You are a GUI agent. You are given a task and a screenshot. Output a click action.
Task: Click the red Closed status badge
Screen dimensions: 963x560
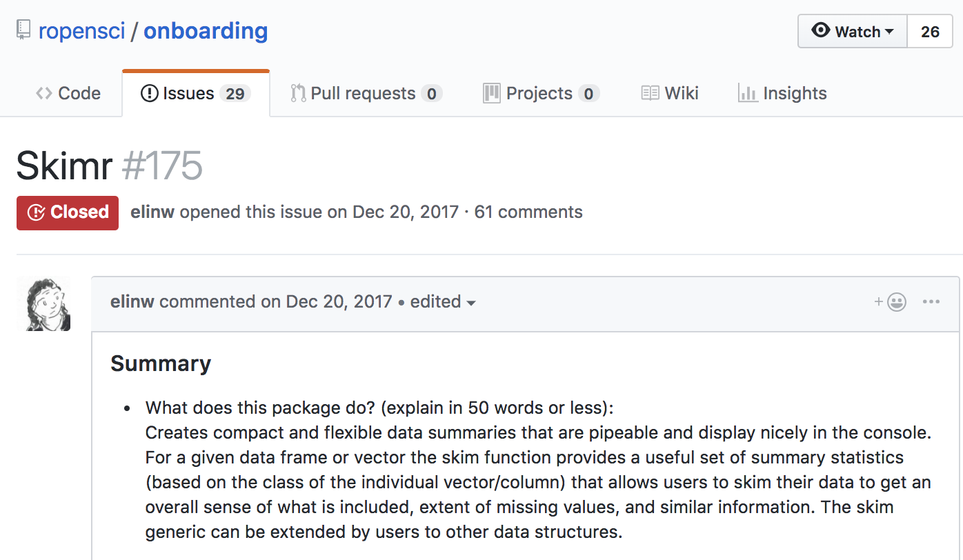click(68, 212)
